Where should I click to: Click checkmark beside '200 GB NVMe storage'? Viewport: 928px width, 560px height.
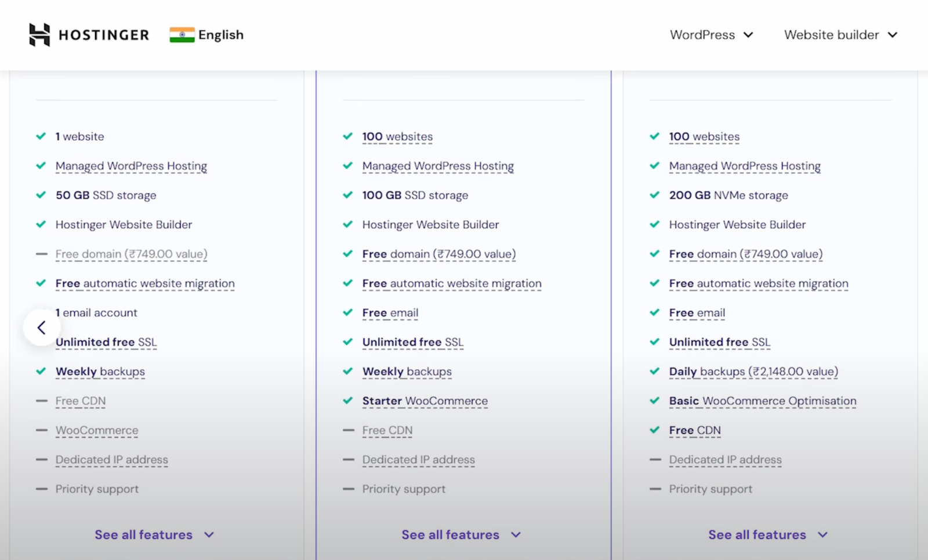(654, 195)
